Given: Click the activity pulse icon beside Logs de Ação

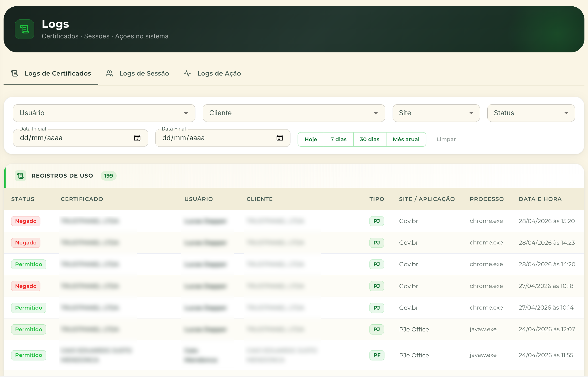Looking at the screenshot, I should [x=188, y=74].
